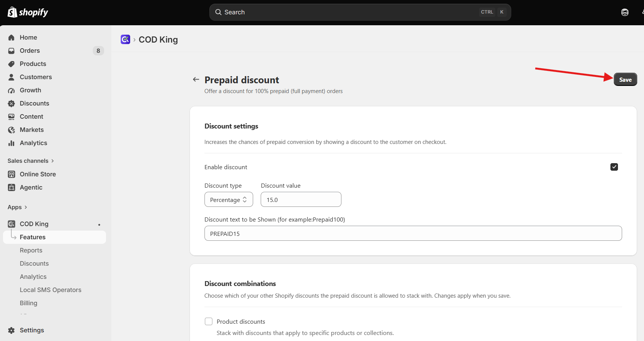Viewport: 644px width, 341px height.
Task: Expand the Apps section
Action: point(17,207)
